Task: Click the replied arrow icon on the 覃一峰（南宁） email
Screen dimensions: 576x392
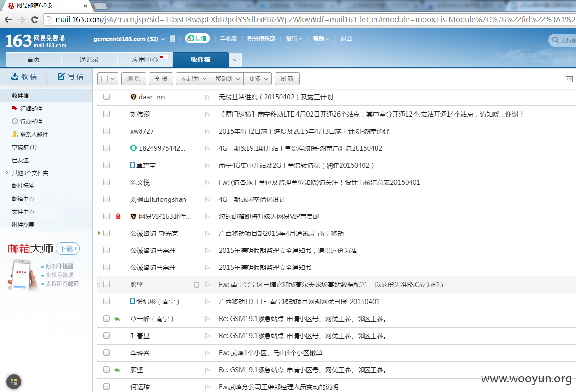Action: tap(117, 319)
